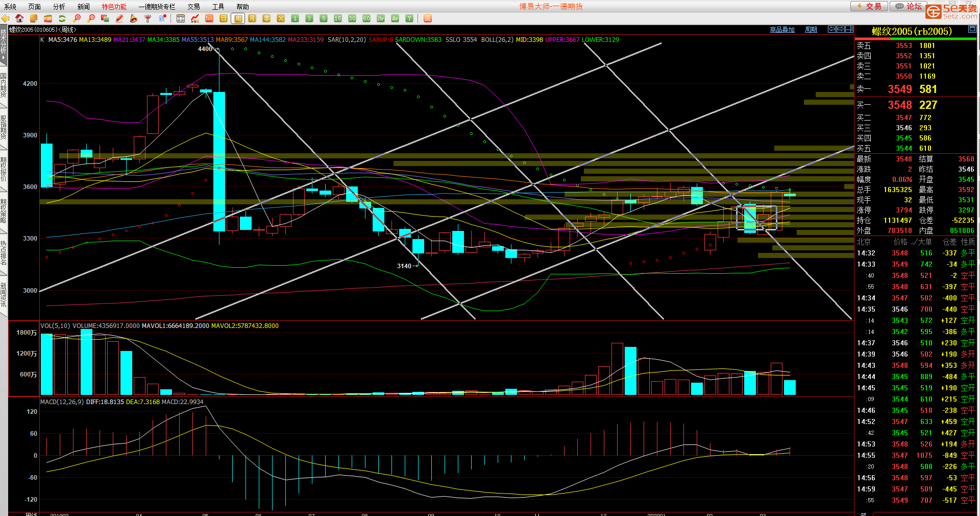Open the F10 fundamentals info icon
The height and width of the screenshot is (516, 980).
48,18
